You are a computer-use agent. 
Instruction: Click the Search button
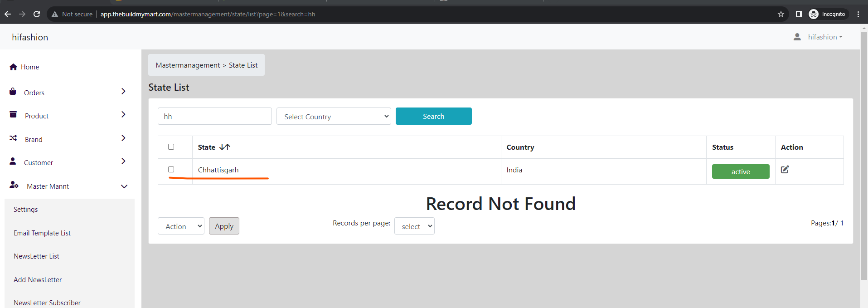coord(433,116)
